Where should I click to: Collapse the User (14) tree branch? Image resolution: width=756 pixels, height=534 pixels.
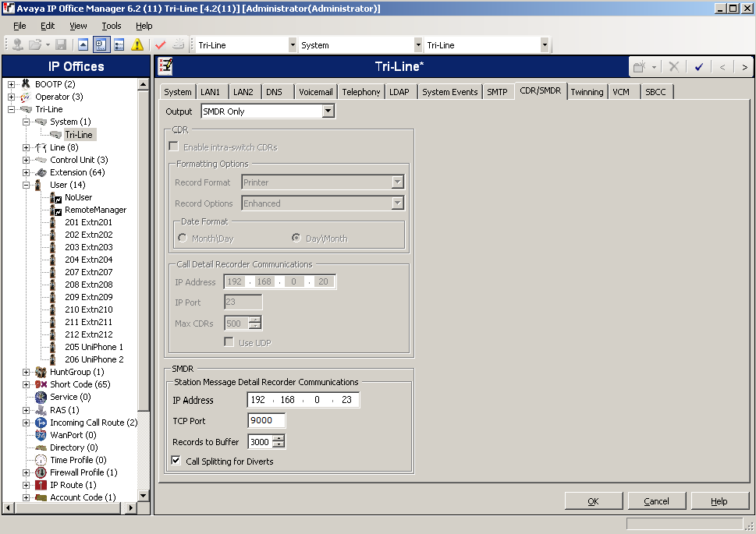pos(24,184)
